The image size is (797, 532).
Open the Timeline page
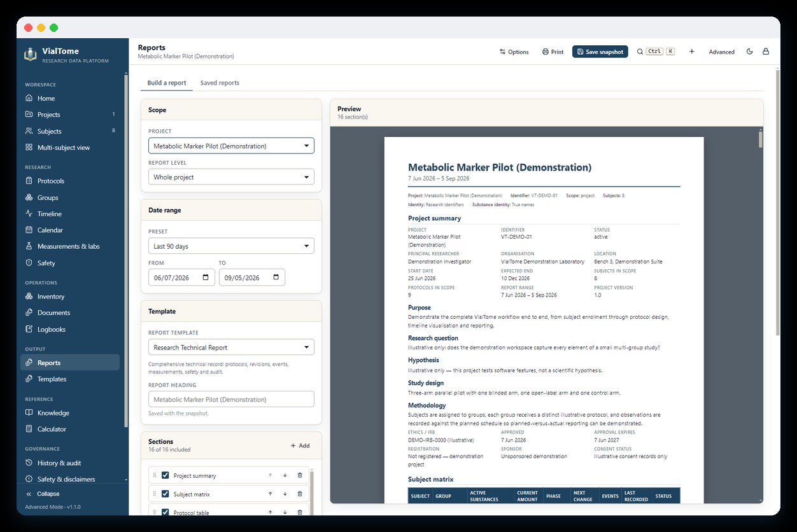point(71,214)
